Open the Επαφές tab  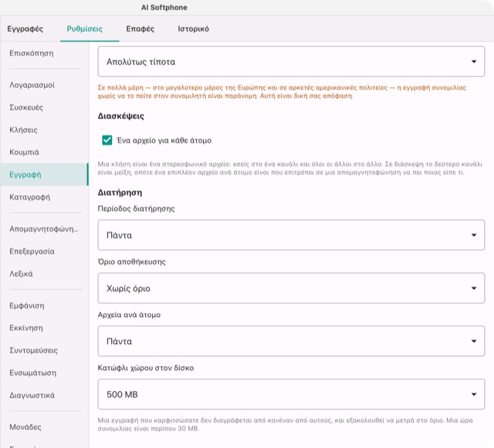[x=140, y=29]
